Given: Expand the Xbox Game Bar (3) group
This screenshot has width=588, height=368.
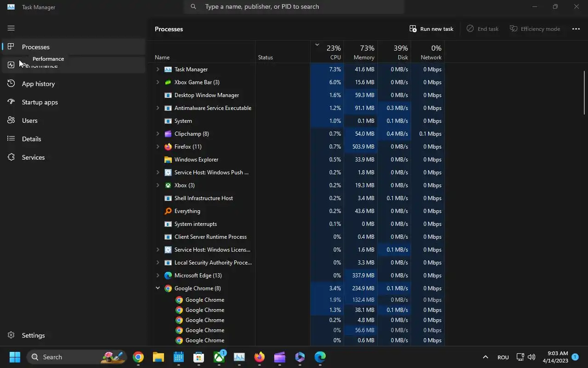Looking at the screenshot, I should (158, 82).
